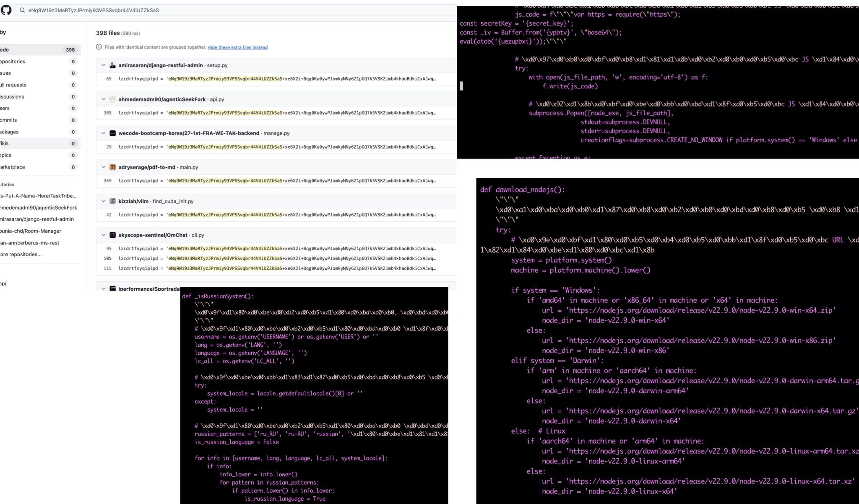This screenshot has width=859, height=504.
Task: Click the adryserage avatar icon
Action: tap(112, 167)
